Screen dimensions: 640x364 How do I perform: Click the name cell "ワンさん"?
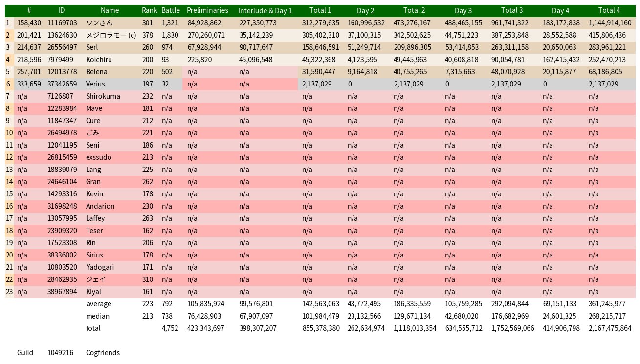coord(99,23)
